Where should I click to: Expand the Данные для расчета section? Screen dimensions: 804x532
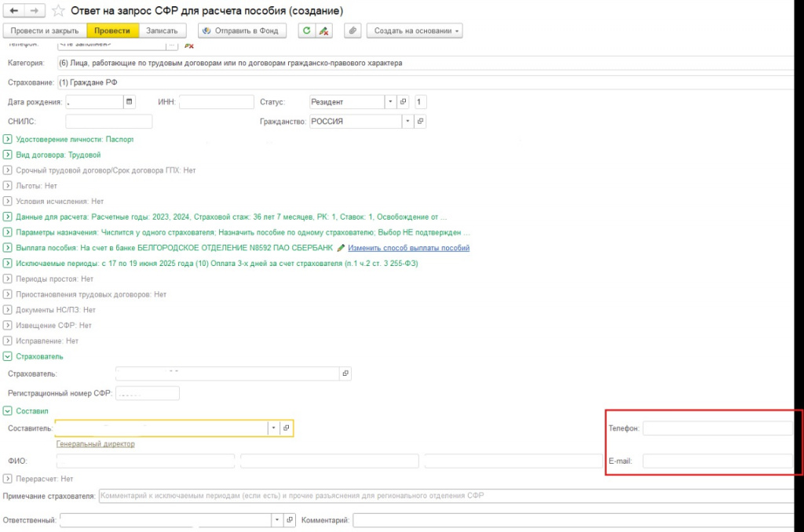(8, 217)
